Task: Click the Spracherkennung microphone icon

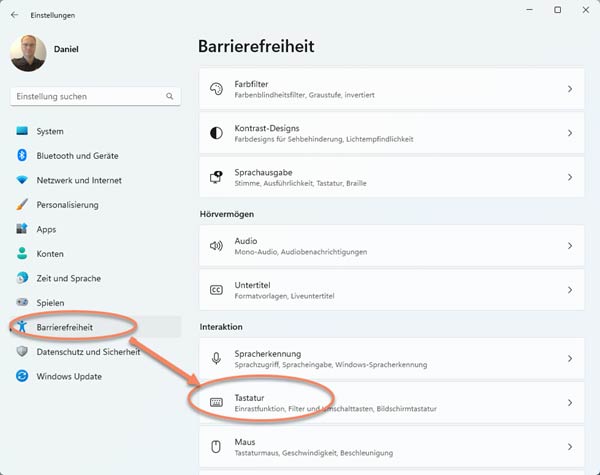Action: tap(216, 359)
